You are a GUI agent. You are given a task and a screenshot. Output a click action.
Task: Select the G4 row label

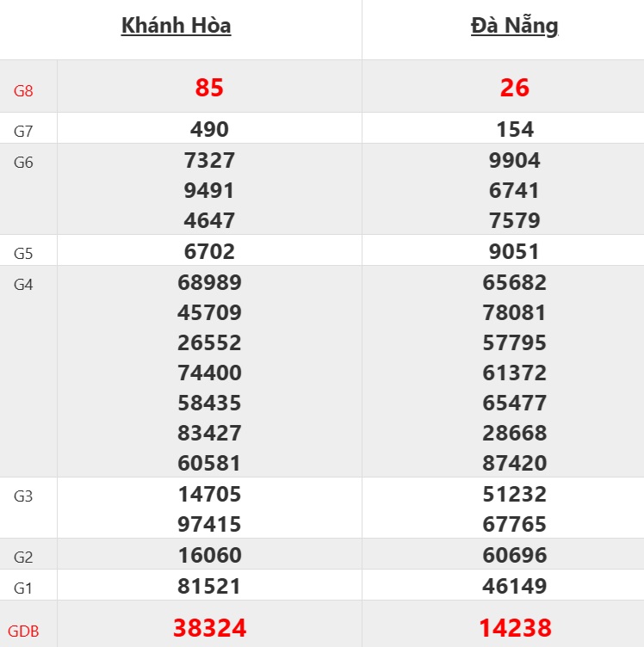[x=24, y=284]
